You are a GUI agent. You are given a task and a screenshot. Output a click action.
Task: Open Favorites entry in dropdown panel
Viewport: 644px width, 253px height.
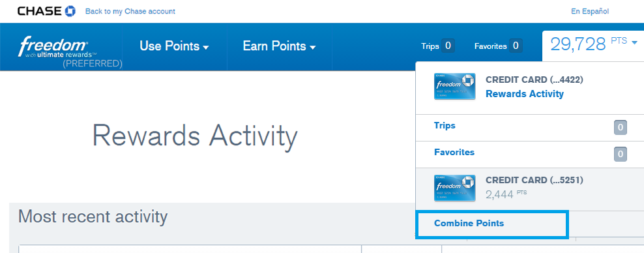pyautogui.click(x=454, y=153)
